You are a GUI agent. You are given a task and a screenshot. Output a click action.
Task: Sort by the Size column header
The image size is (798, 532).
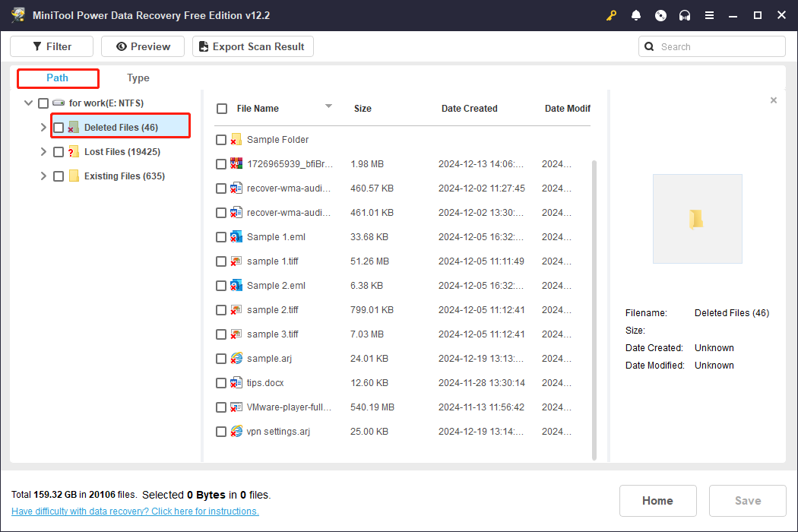pos(363,109)
